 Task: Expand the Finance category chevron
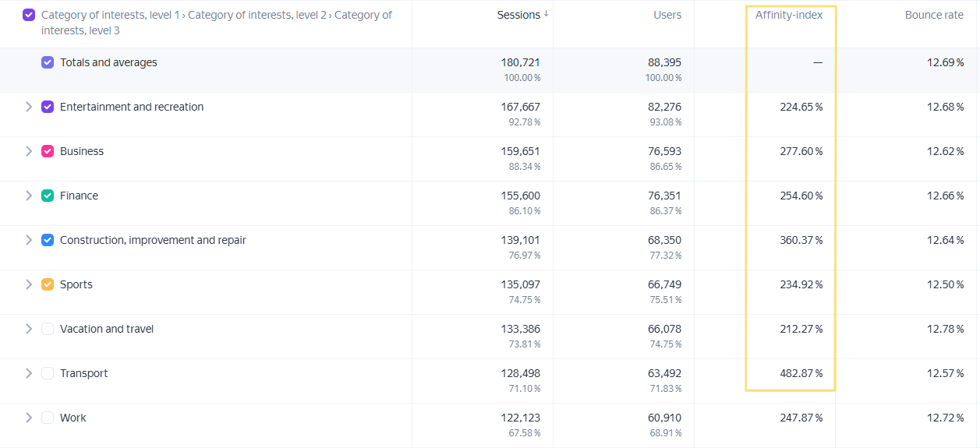pos(29,196)
